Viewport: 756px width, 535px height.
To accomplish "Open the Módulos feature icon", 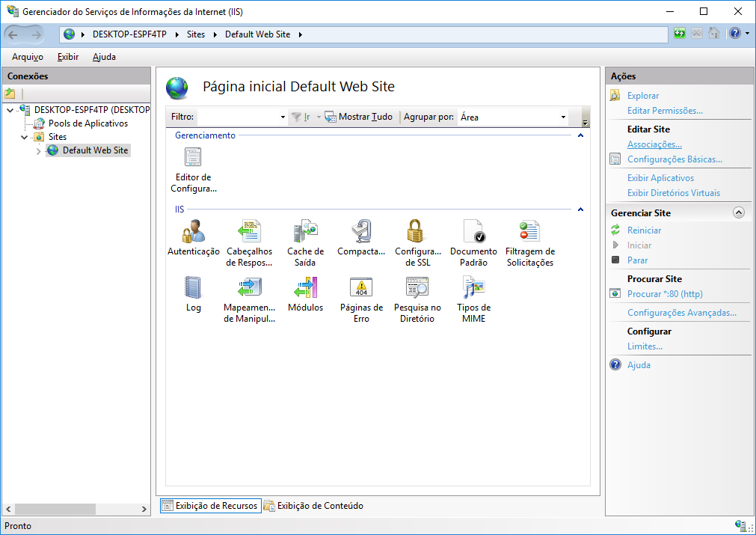I will 305,288.
